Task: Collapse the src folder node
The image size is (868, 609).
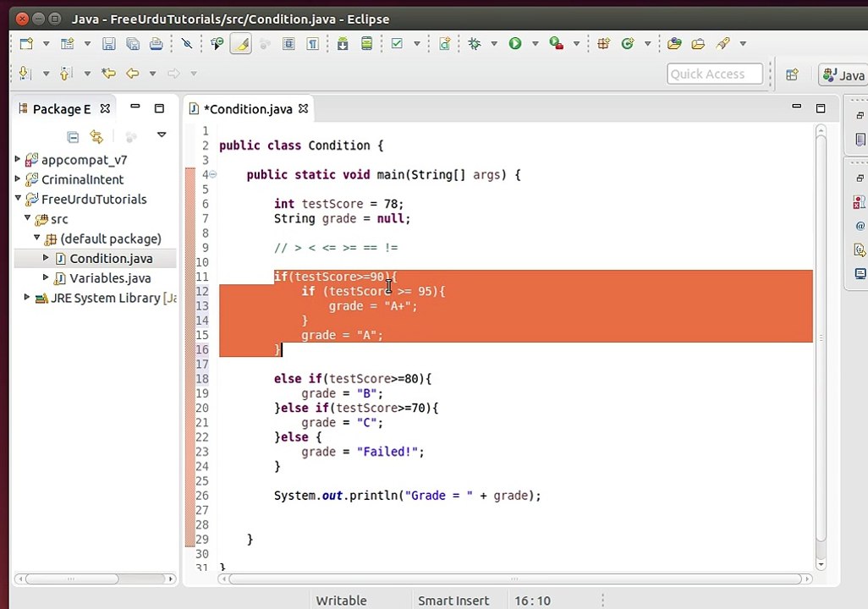Action: coord(27,217)
